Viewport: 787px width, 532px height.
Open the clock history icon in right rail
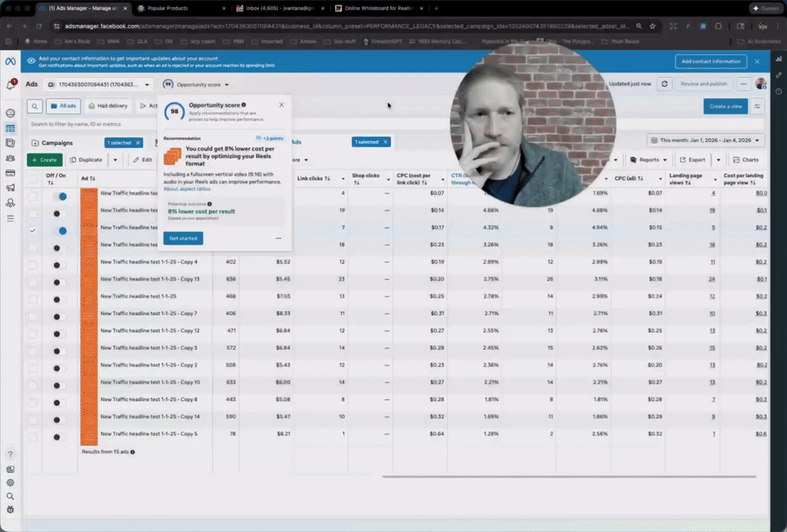(779, 91)
